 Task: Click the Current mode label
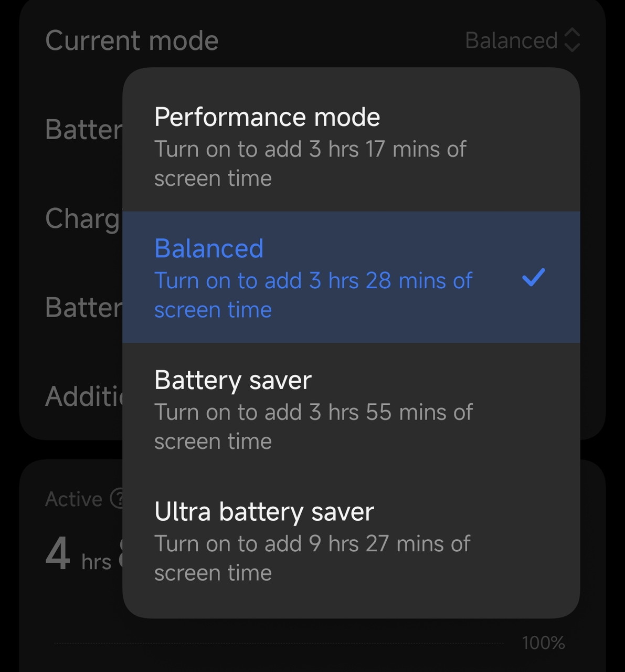pos(132,40)
